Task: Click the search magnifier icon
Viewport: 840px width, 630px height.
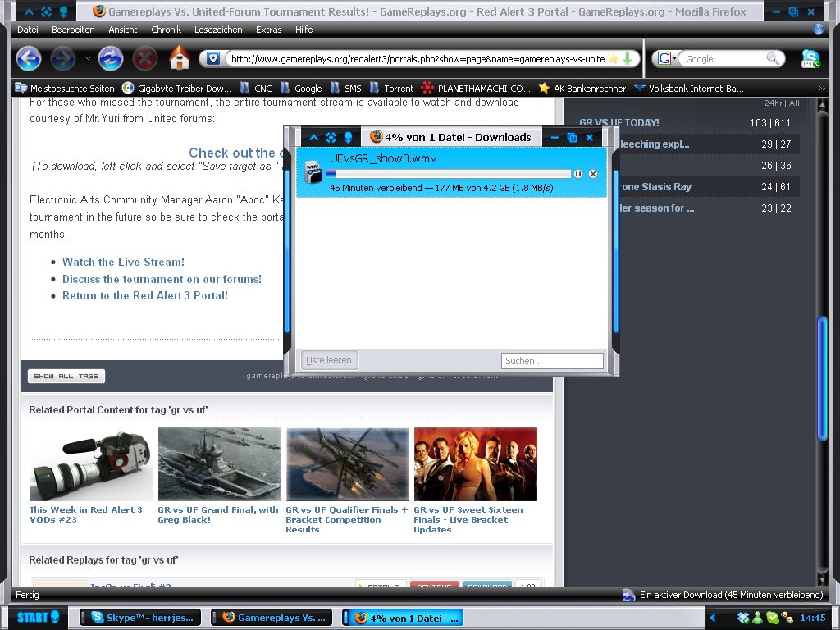Action: click(772, 58)
